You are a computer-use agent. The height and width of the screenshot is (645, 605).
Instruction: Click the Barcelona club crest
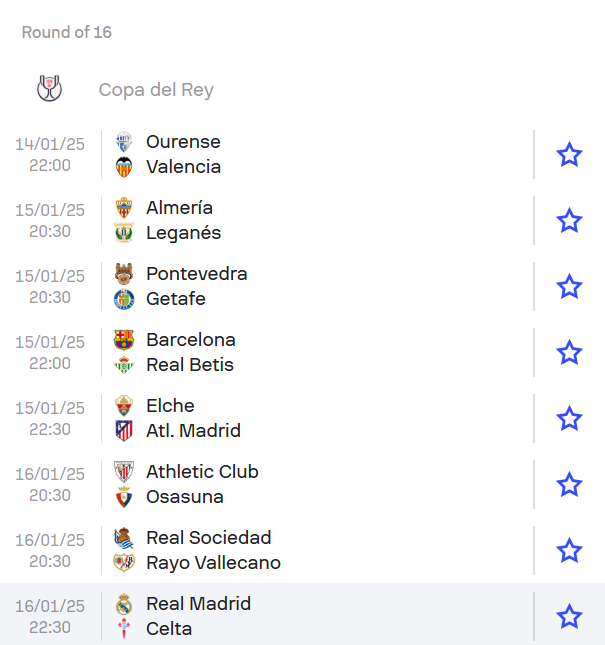point(124,340)
